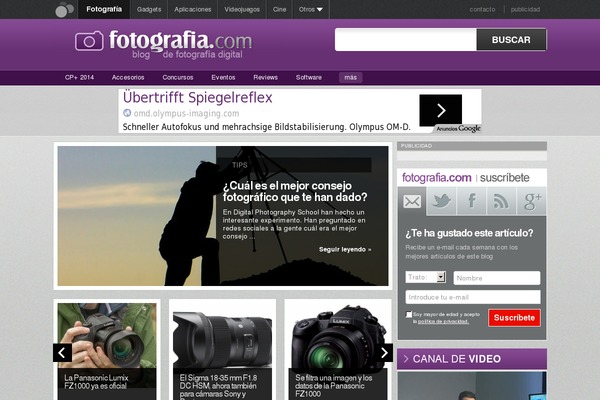600x400 pixels.
Task: Open the omd.olympus-imaging.com ad URL
Action: (x=186, y=113)
